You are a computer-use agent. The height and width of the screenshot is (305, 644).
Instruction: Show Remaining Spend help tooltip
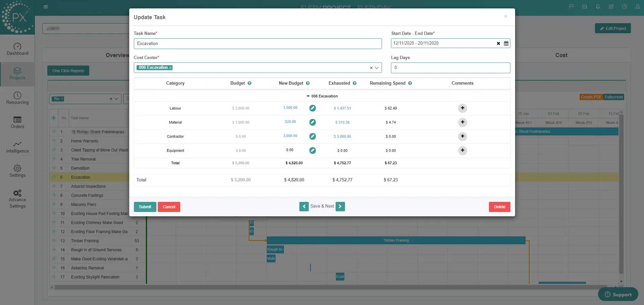pyautogui.click(x=410, y=83)
